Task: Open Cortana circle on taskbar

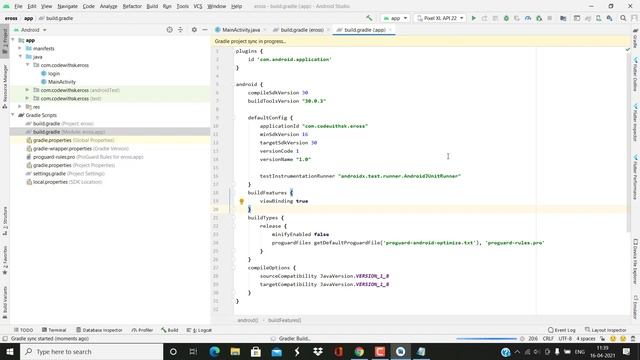Action: pyautogui.click(x=173, y=351)
